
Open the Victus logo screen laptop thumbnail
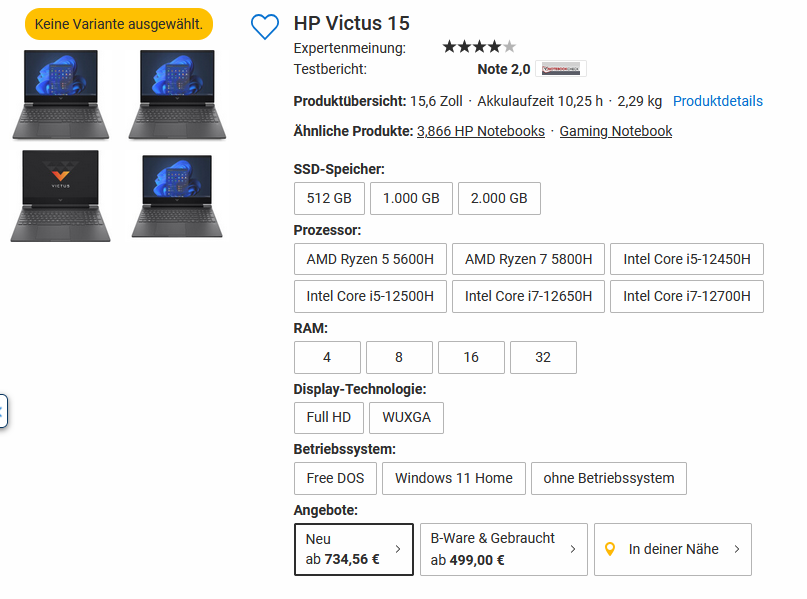61,196
